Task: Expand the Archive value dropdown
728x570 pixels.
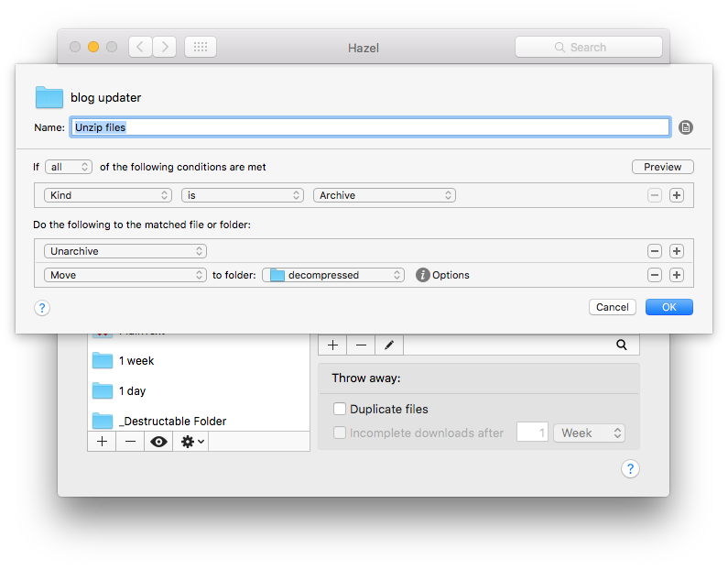Action: tap(385, 195)
